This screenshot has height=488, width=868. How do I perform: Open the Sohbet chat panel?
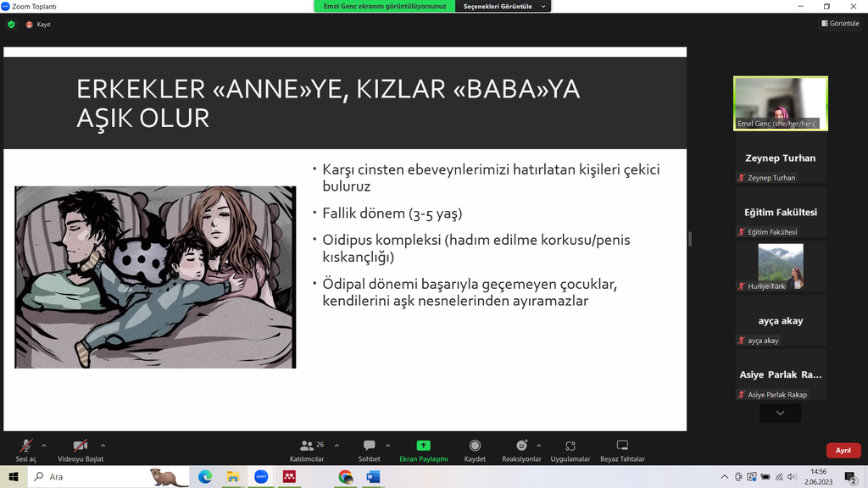coord(370,451)
